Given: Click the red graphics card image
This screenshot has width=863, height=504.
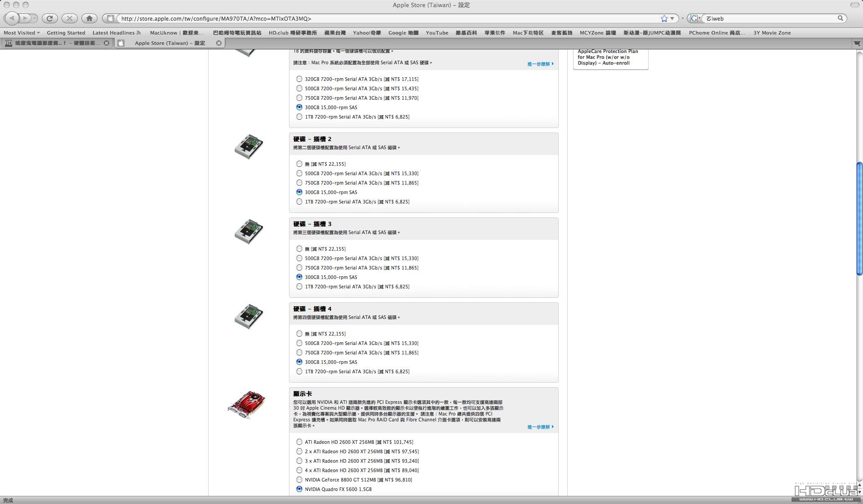Looking at the screenshot, I should (x=246, y=405).
